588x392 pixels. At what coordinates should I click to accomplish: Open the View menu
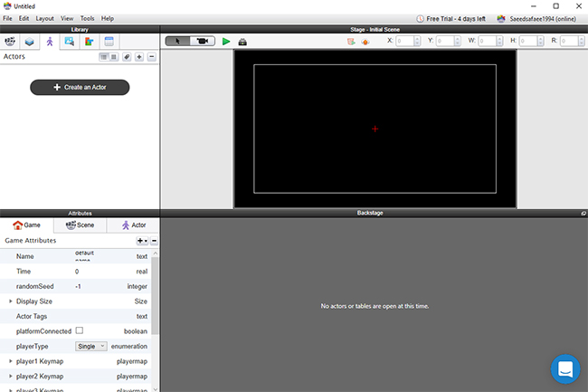[67, 18]
